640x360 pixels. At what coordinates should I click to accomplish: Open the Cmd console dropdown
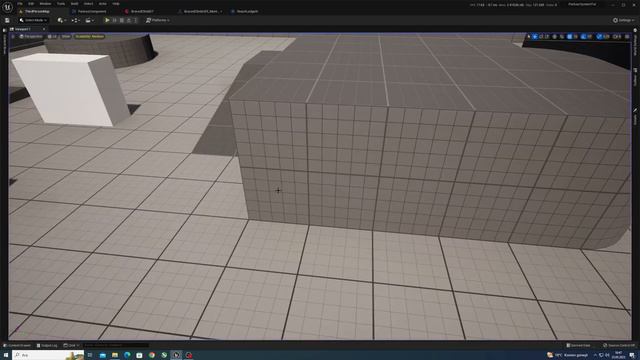click(71, 345)
